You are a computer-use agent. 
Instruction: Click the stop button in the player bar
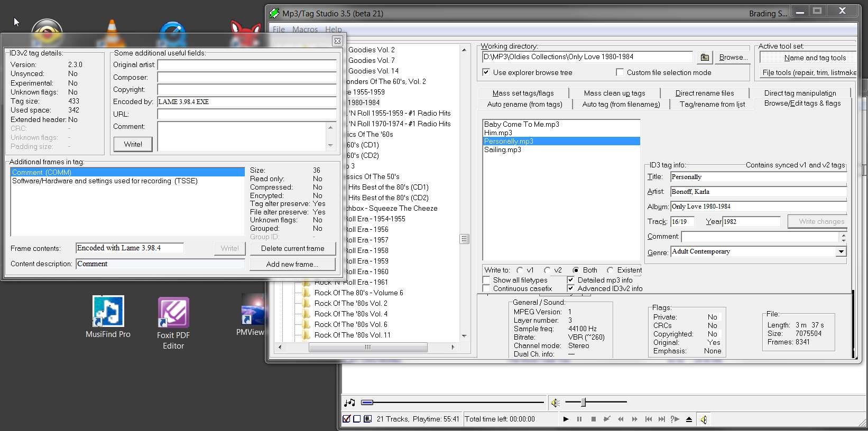[x=593, y=419]
